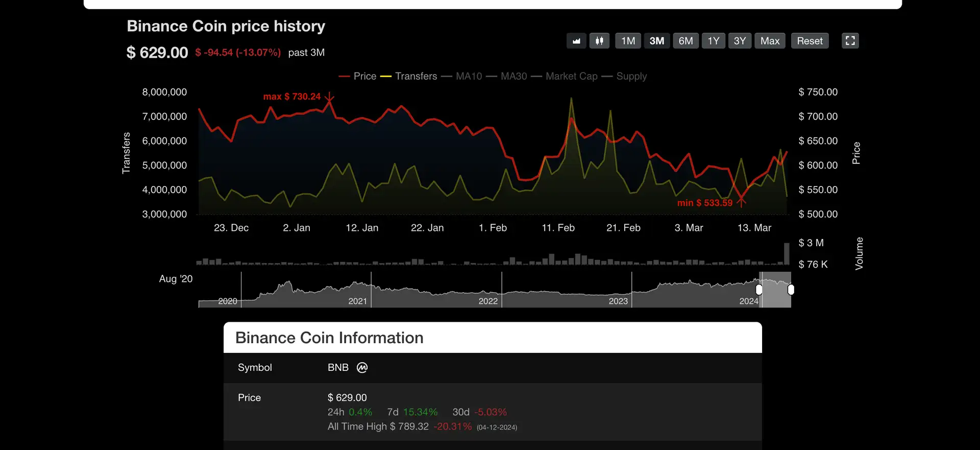Switch to 3Y time range
This screenshot has width=980, height=450.
tap(740, 41)
